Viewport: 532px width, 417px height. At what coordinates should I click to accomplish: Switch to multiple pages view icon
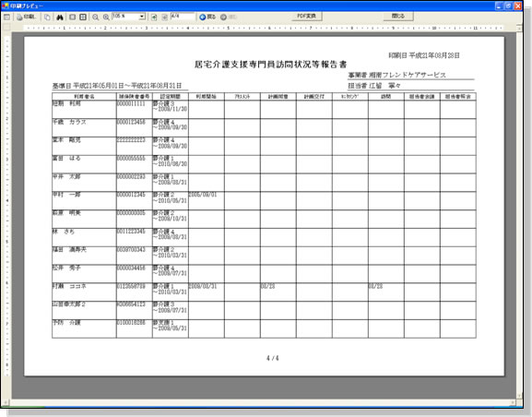[x=83, y=17]
